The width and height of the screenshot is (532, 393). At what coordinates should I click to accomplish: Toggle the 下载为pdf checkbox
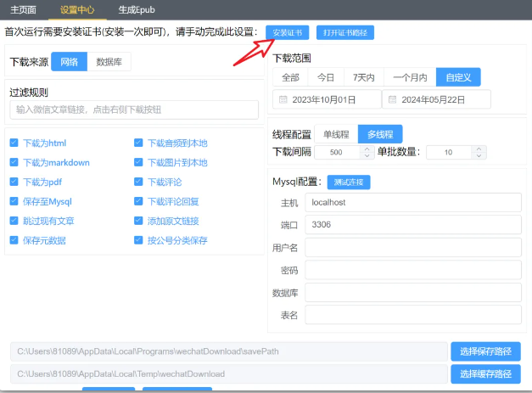click(x=14, y=182)
